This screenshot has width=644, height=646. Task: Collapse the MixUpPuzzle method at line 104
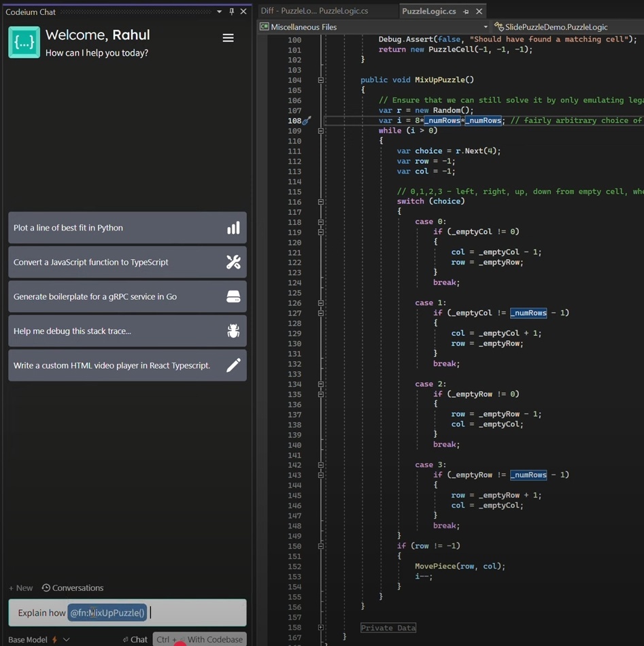[x=321, y=80]
